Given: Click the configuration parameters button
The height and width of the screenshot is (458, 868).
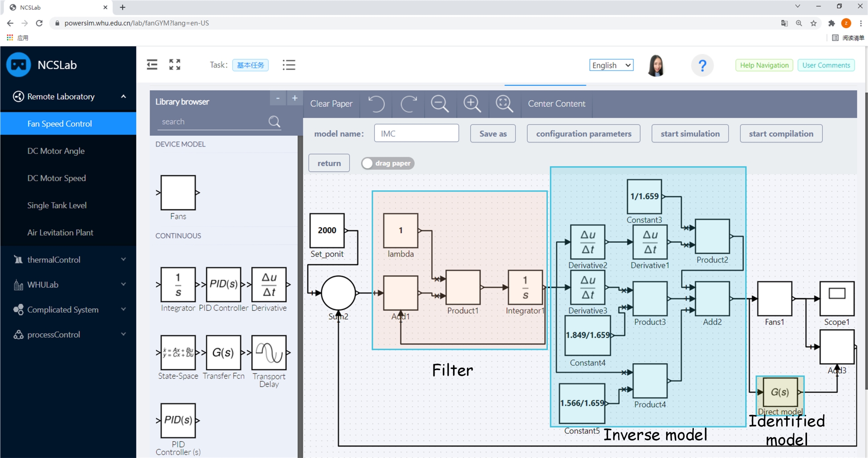Looking at the screenshot, I should (x=583, y=134).
